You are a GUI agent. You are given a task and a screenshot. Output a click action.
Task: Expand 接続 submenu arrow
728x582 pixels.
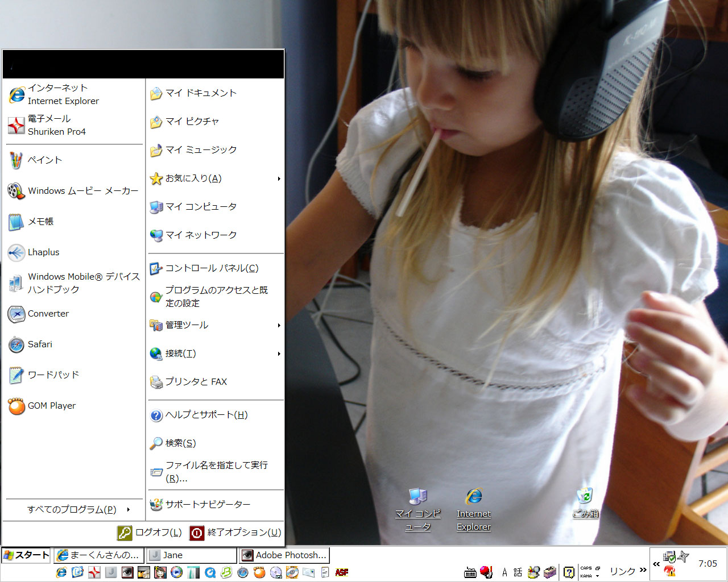pos(279,354)
